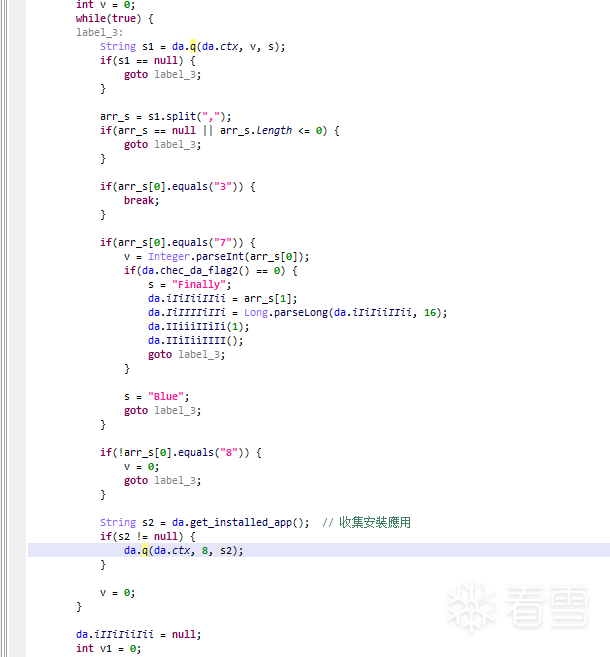Click the italic "length" field of arr_s
The height and width of the screenshot is (657, 610).
[274, 131]
